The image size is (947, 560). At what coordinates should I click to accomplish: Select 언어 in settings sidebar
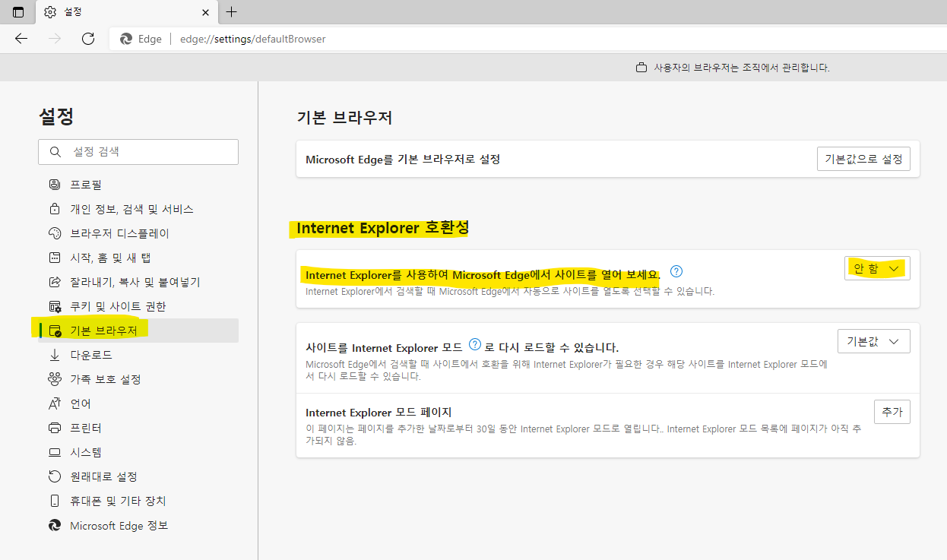point(138,403)
